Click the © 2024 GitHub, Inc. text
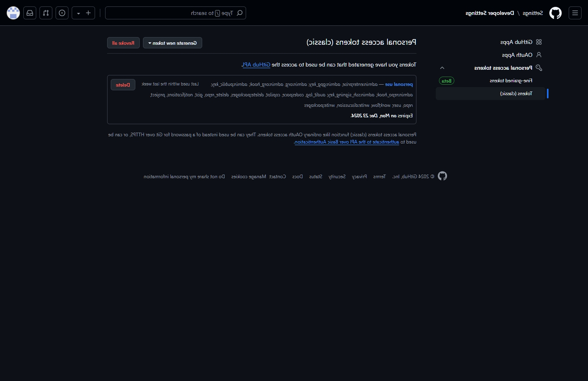 [413, 177]
